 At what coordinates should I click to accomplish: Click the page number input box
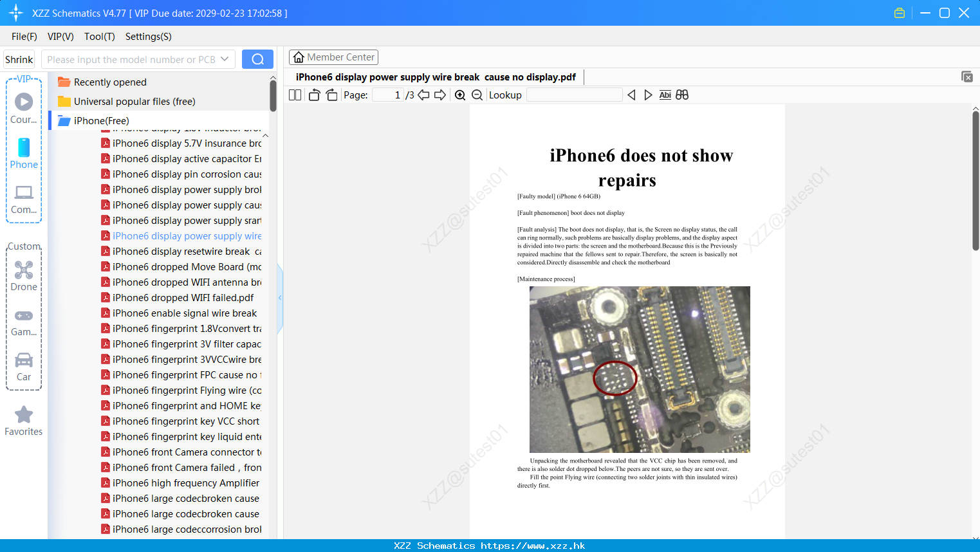(388, 95)
